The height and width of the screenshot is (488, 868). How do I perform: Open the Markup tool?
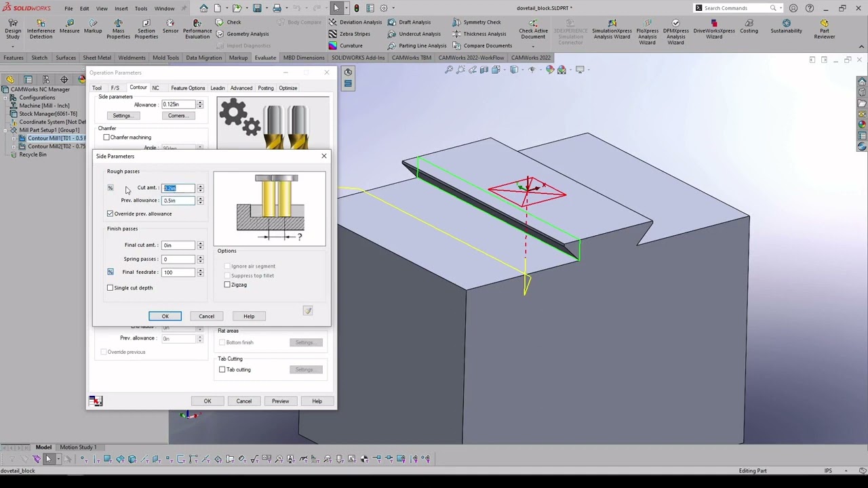(x=93, y=26)
